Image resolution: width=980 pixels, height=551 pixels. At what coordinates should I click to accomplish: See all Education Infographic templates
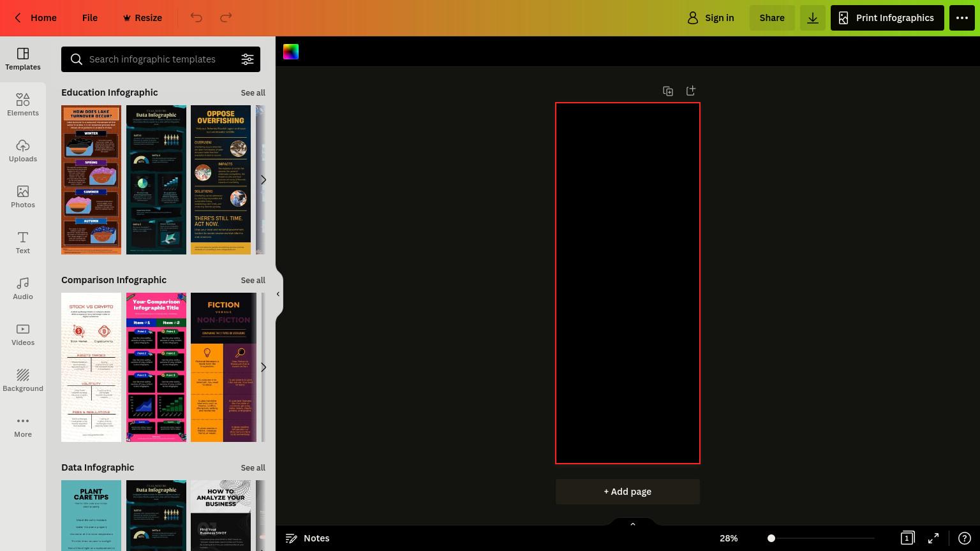pyautogui.click(x=253, y=92)
